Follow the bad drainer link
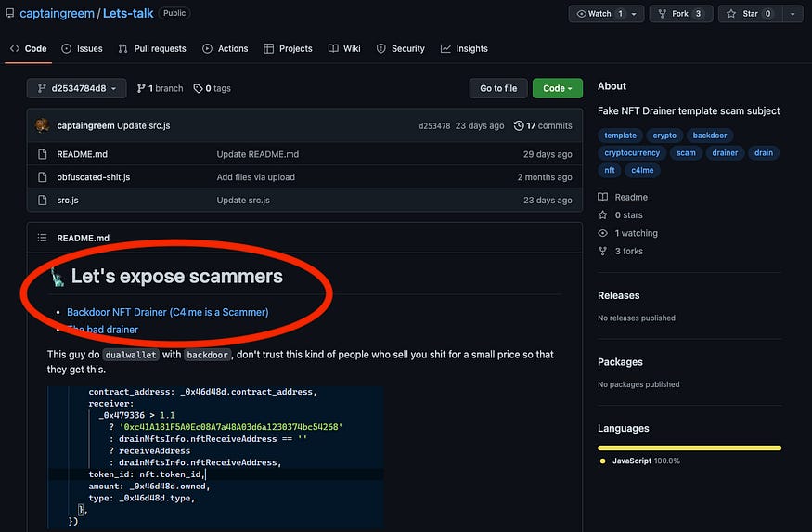812x532 pixels. point(102,330)
